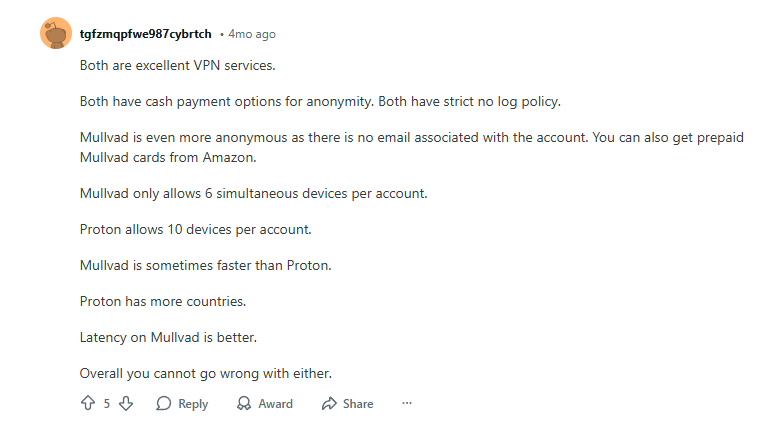Image resolution: width=765 pixels, height=428 pixels.
Task: Click the "Latency on Mullvad is better" line
Action: pos(175,337)
